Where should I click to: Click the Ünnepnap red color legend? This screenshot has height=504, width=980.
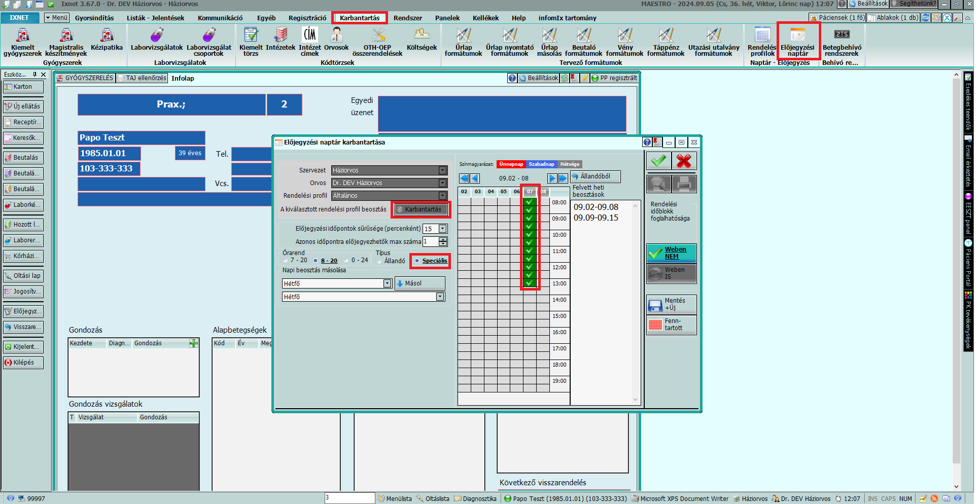pyautogui.click(x=511, y=164)
